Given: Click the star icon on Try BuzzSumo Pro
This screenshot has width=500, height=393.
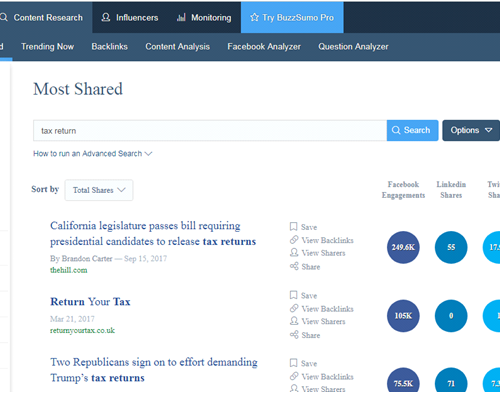Looking at the screenshot, I should click(254, 17).
